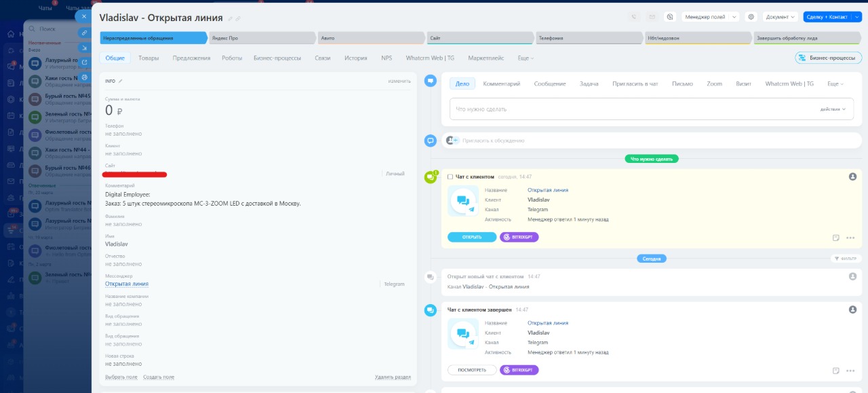Check the 'Чат с клиентом' task checkbox

(x=450, y=177)
